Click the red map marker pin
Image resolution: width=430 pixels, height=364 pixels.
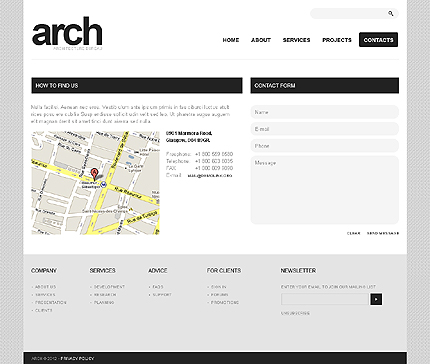click(95, 175)
